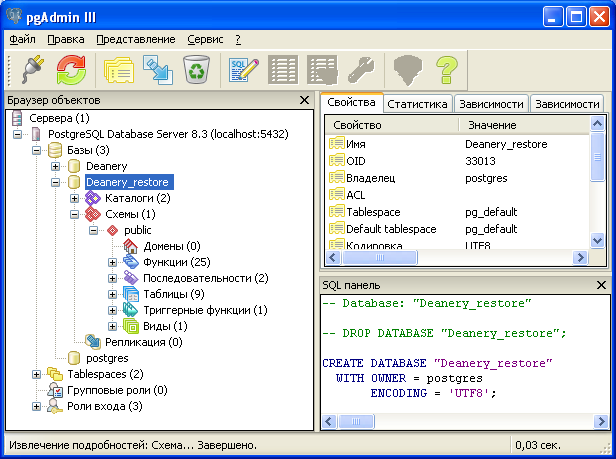Click properties vertical scrollbar down arrow
This screenshot has height=459, width=616.
click(597, 240)
